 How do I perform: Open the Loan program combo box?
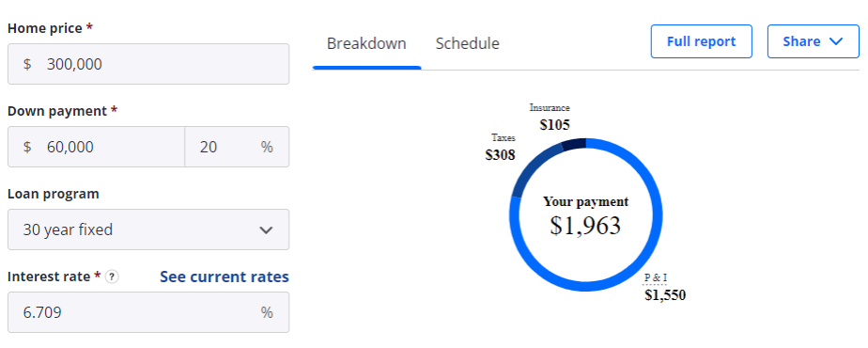[148, 229]
